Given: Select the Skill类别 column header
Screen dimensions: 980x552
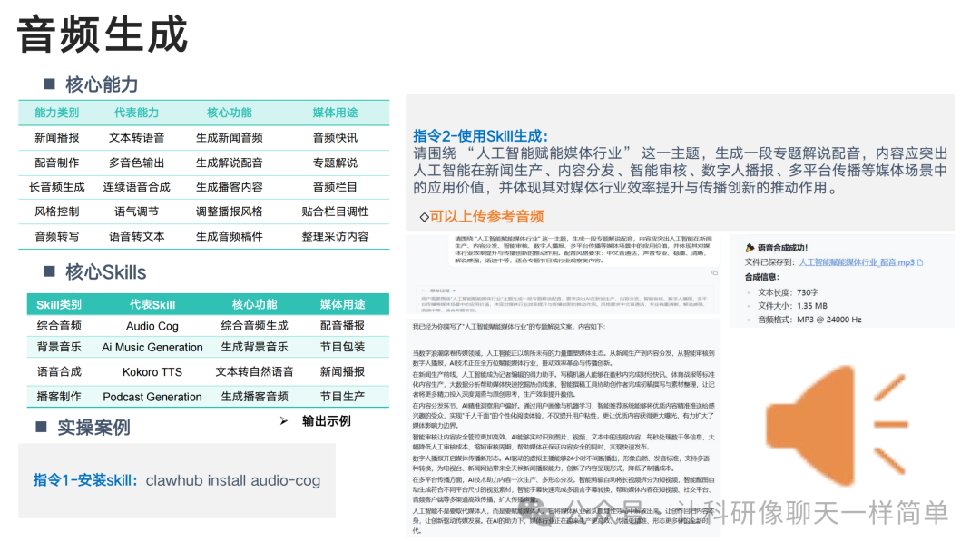Looking at the screenshot, I should [x=59, y=304].
